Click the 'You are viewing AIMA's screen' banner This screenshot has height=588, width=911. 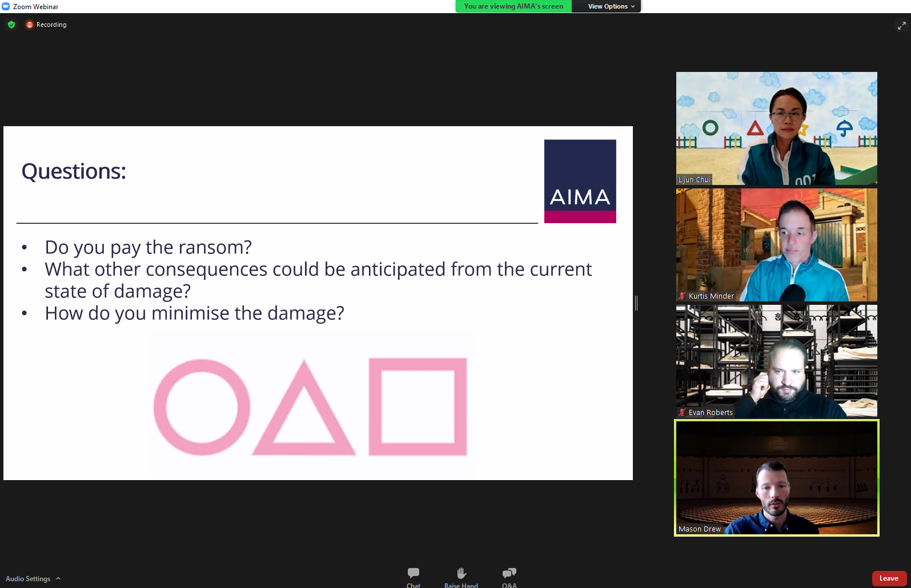[513, 6]
